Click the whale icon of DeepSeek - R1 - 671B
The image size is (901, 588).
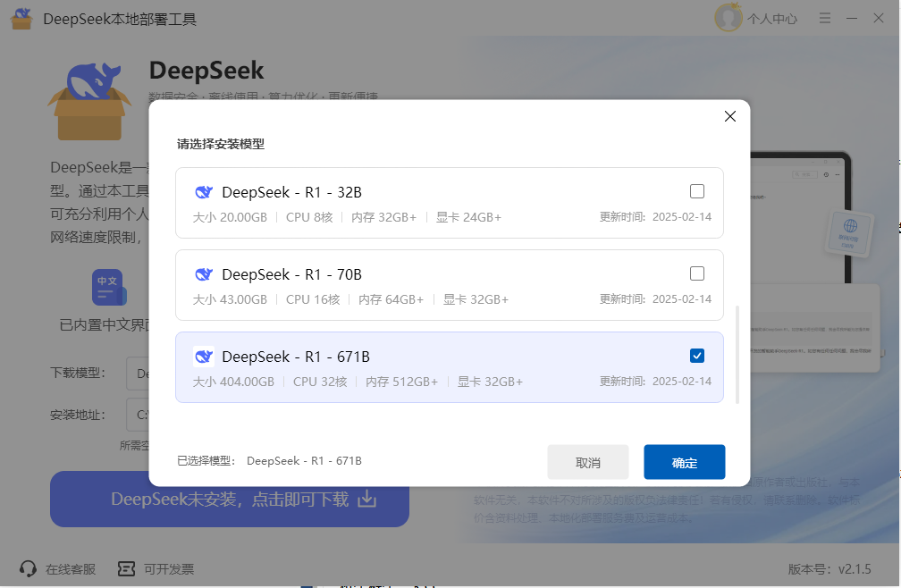pos(204,357)
